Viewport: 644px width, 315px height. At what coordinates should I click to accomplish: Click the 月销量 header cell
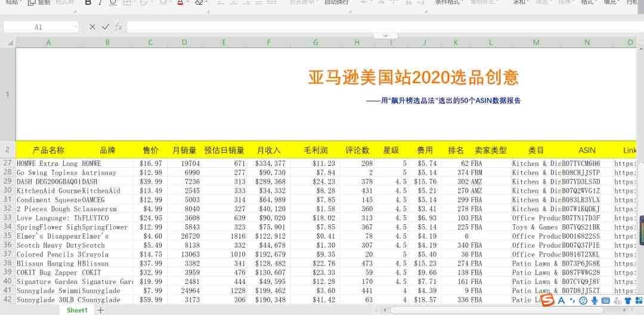[184, 150]
